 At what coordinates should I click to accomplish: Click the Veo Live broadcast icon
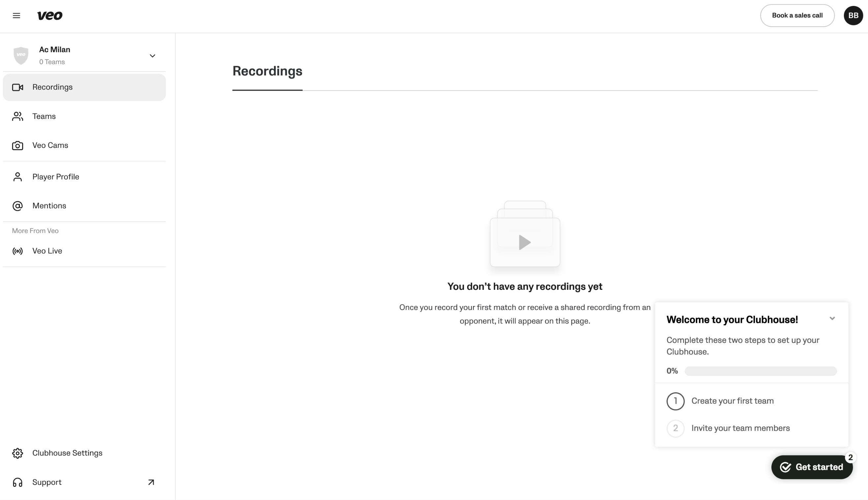point(17,251)
